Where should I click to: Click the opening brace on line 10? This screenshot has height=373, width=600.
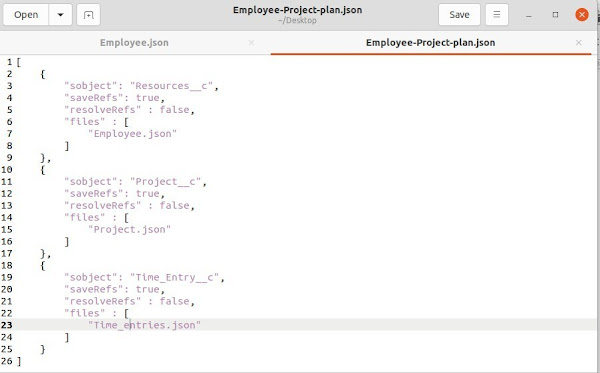click(43, 170)
